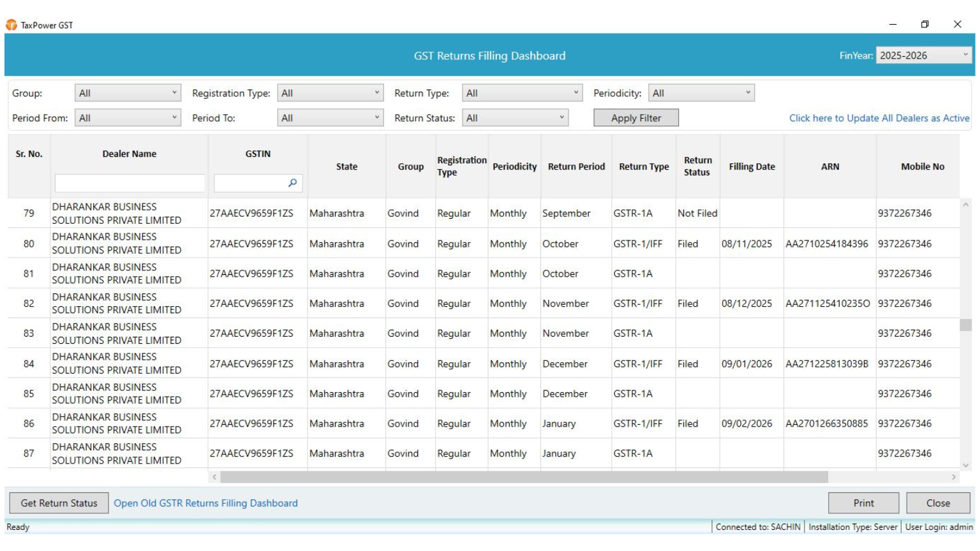Click the Get Return Status button
The height and width of the screenshot is (551, 980).
[x=59, y=503]
